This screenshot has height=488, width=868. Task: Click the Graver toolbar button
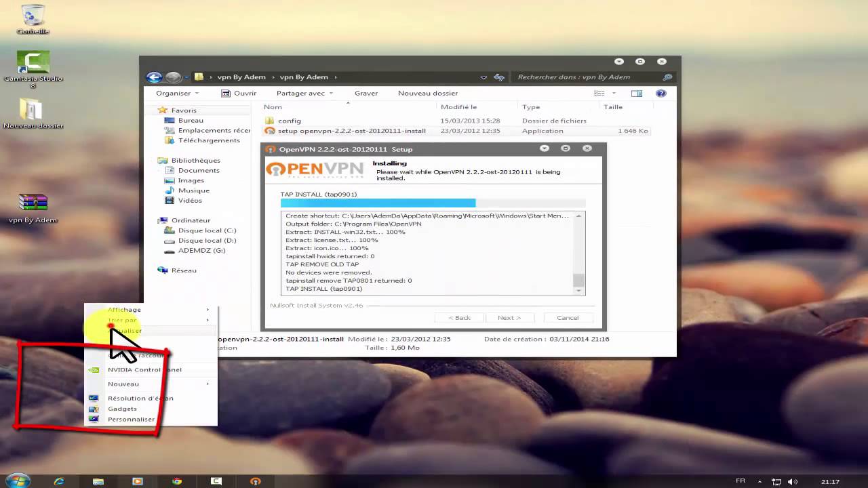point(366,94)
